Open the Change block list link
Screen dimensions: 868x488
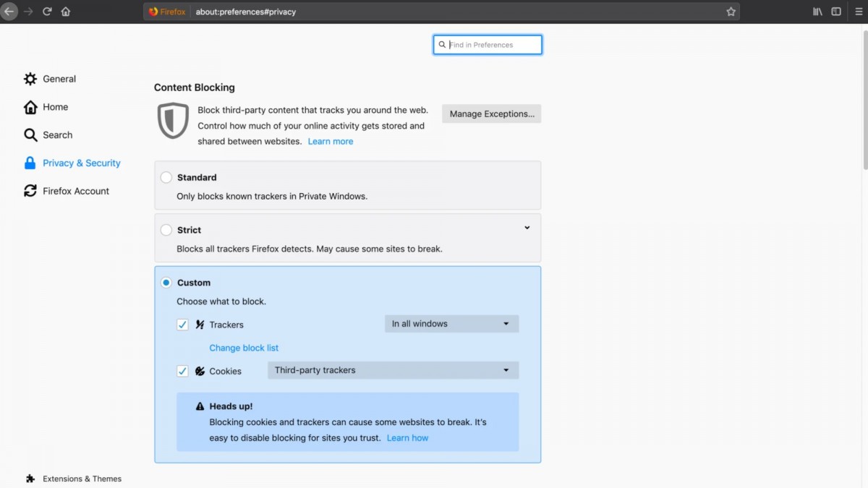tap(244, 348)
